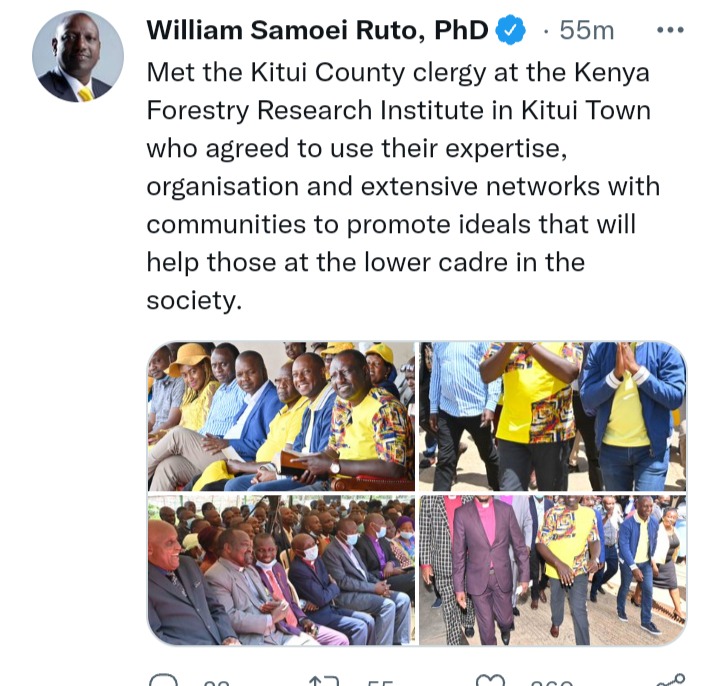This screenshot has height=686, width=719.
Task: Click the likes count beside the heart
Action: point(552,682)
